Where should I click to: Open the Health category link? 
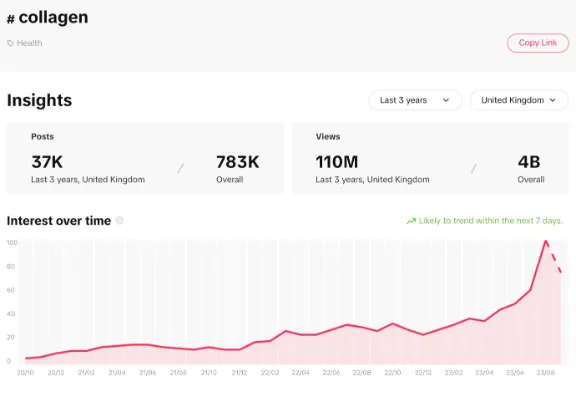29,43
